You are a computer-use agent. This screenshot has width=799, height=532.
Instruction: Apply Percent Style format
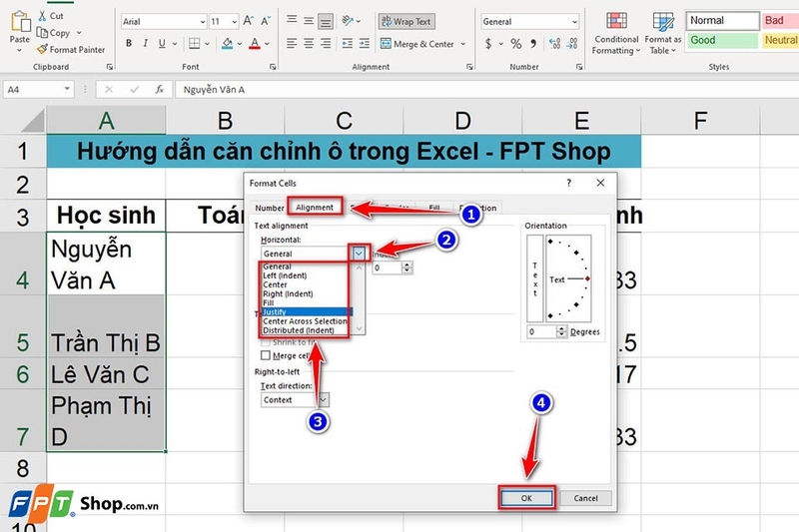(x=516, y=44)
